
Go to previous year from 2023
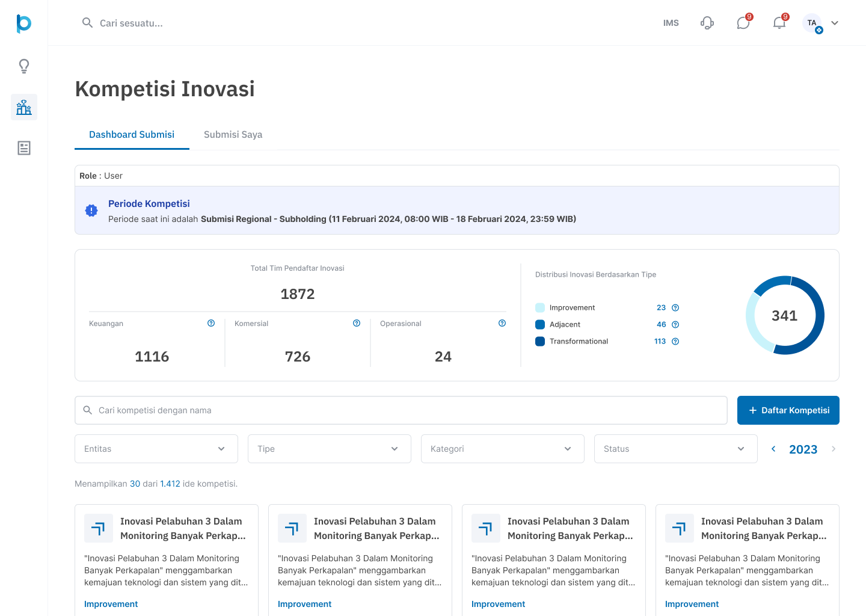click(x=773, y=449)
